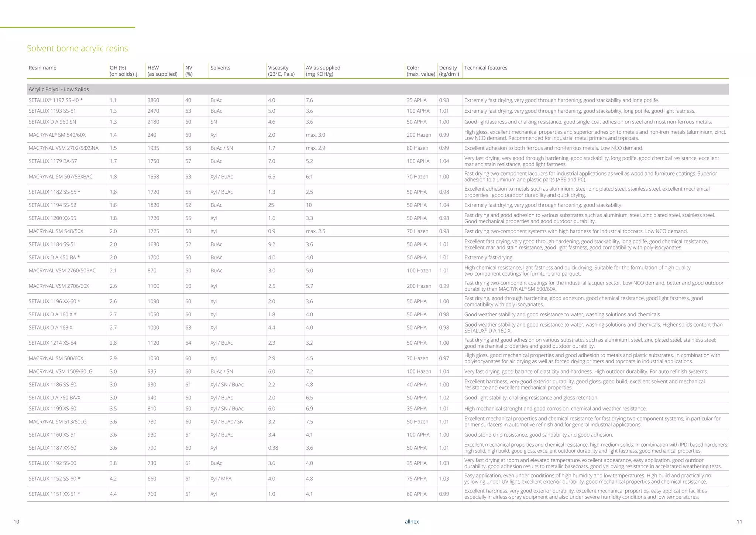Click the Color (max. value) column header
The image size is (756, 535).
[421, 71]
